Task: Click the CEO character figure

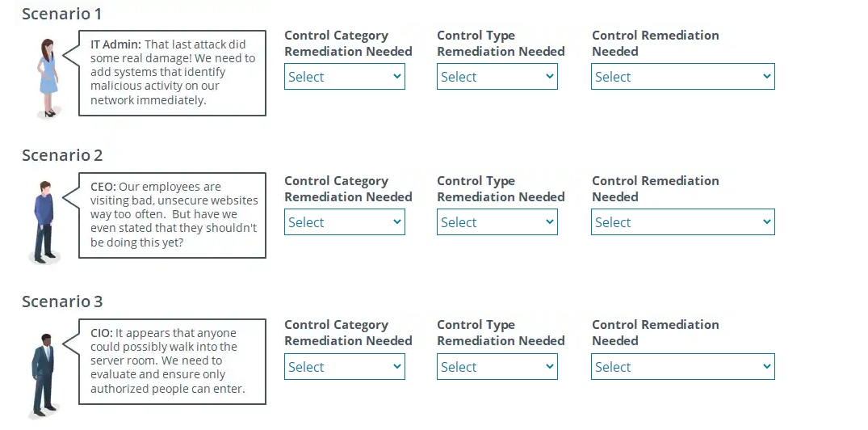Action: coord(44,221)
